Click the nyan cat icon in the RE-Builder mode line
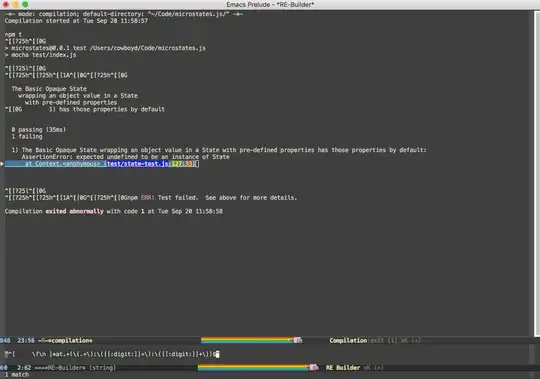The width and height of the screenshot is (540, 379). 313,368
